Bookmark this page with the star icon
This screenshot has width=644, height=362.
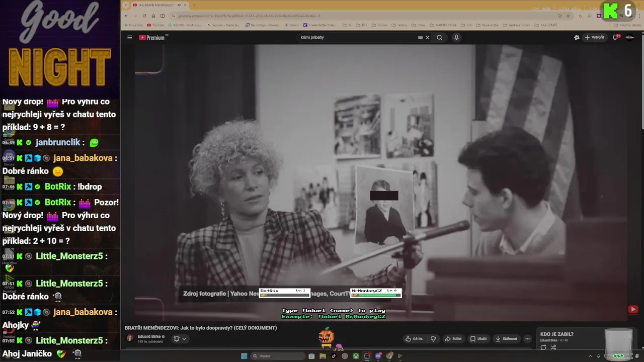(568, 16)
